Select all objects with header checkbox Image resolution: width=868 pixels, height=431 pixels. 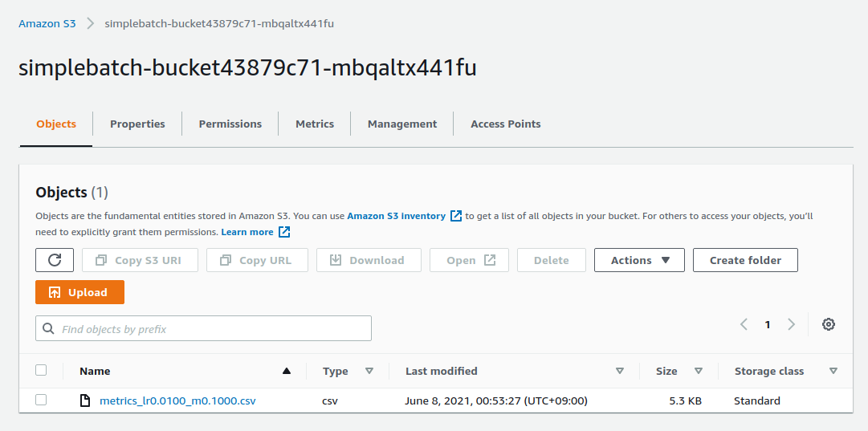[x=41, y=370]
